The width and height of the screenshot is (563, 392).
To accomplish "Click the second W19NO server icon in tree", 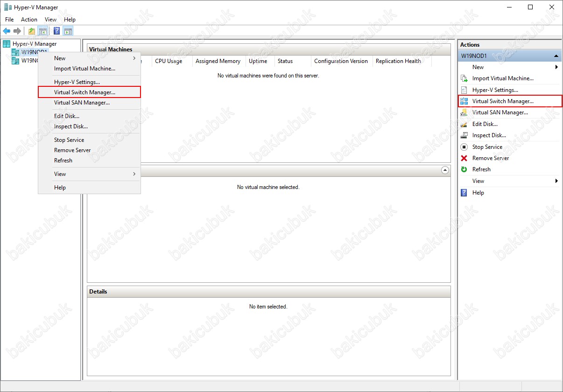I will (x=15, y=61).
